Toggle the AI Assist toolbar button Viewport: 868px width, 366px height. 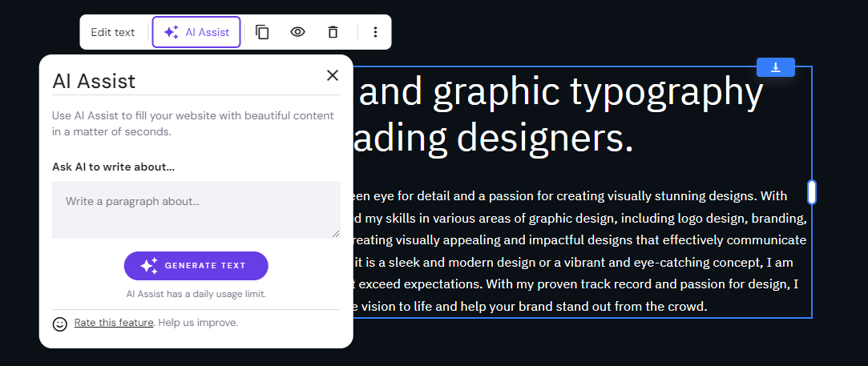click(x=196, y=32)
